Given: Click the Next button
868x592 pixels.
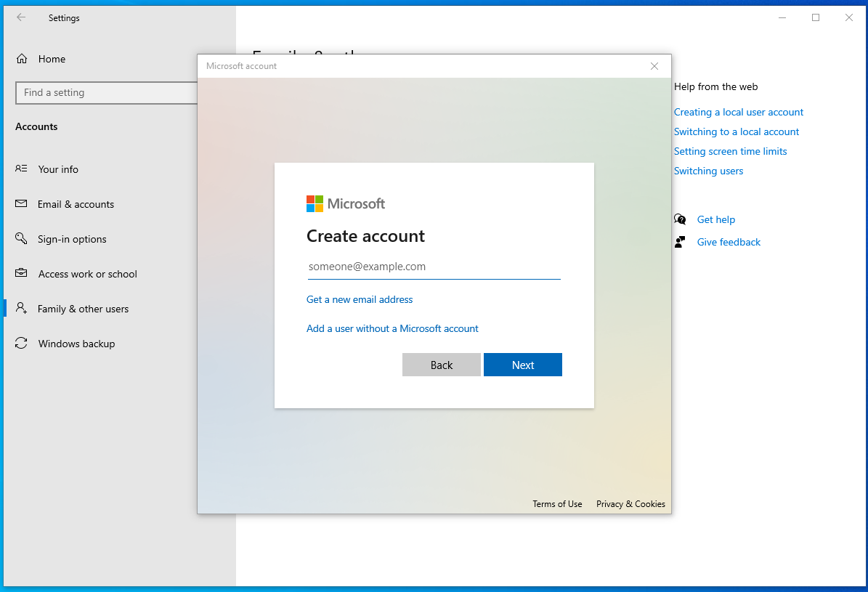Looking at the screenshot, I should [x=522, y=365].
